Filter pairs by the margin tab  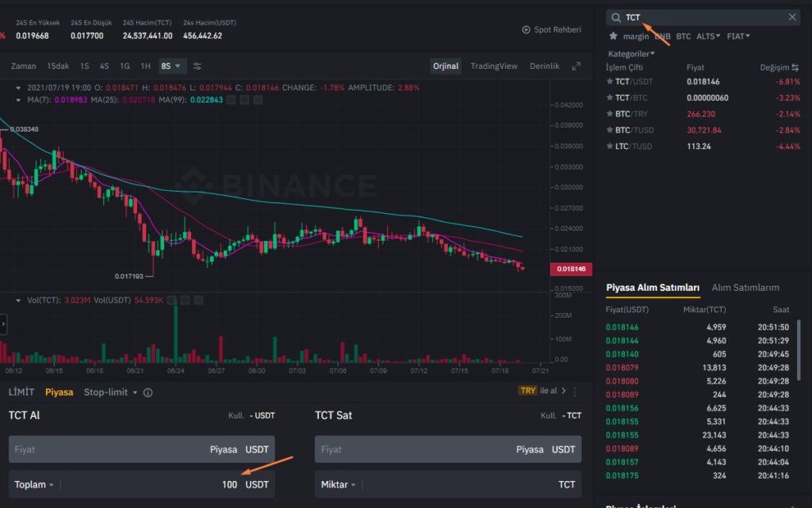[x=636, y=36]
